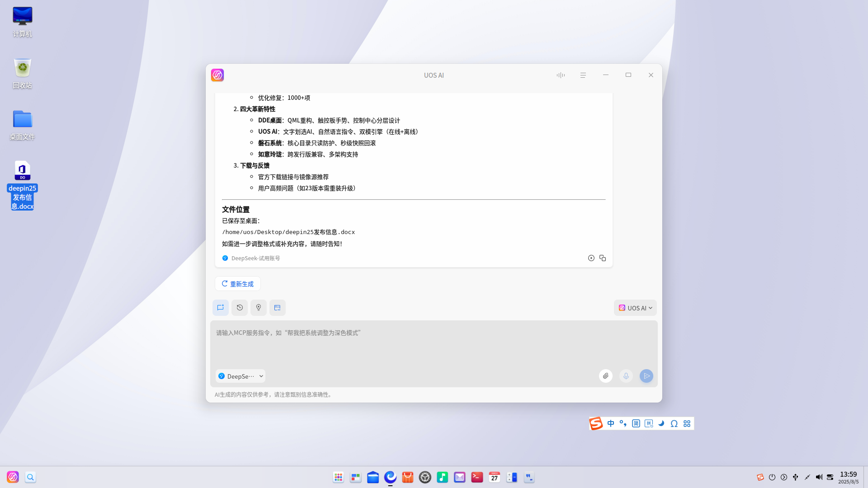Open the app store bag icon in dock

pos(408,477)
